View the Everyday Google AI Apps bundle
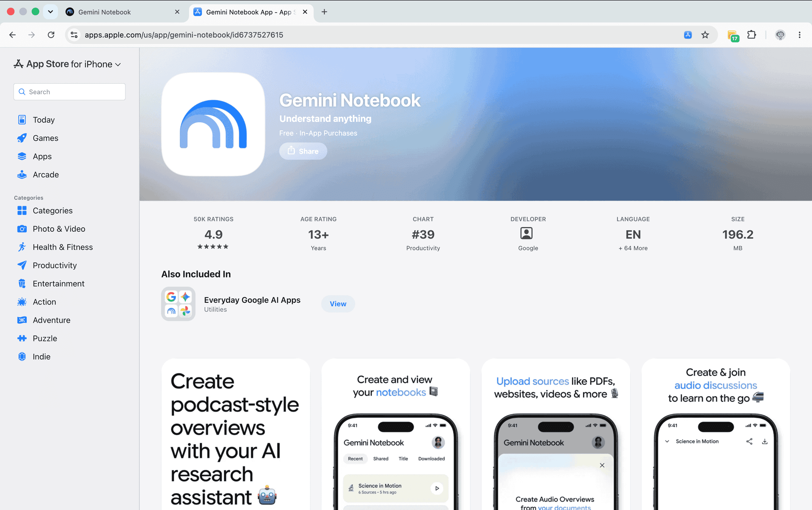The image size is (812, 510). pos(338,304)
